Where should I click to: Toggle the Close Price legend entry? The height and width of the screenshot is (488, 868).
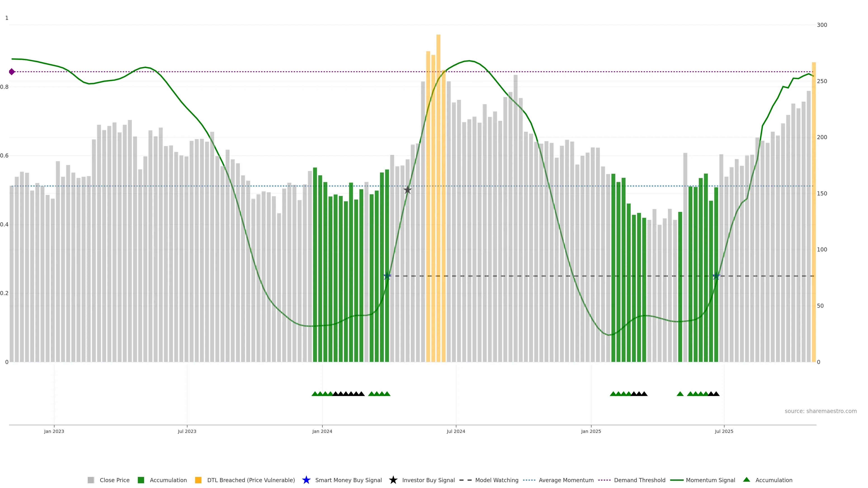coord(114,480)
